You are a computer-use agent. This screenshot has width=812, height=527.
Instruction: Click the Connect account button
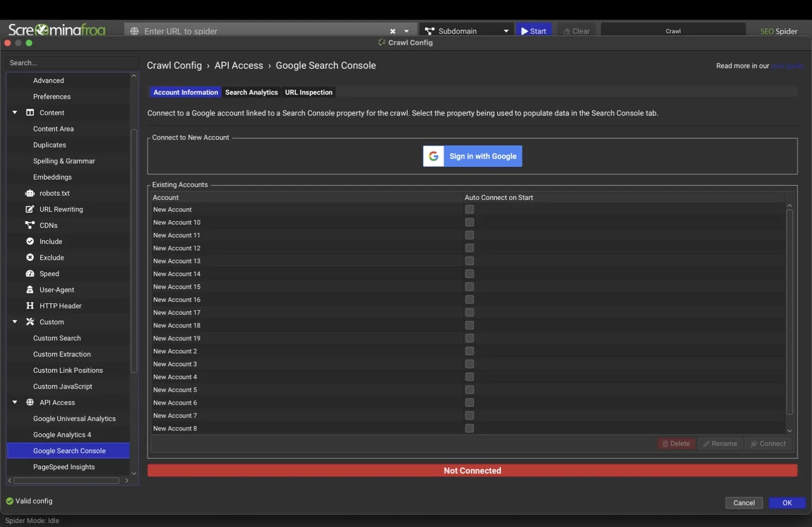click(768, 444)
